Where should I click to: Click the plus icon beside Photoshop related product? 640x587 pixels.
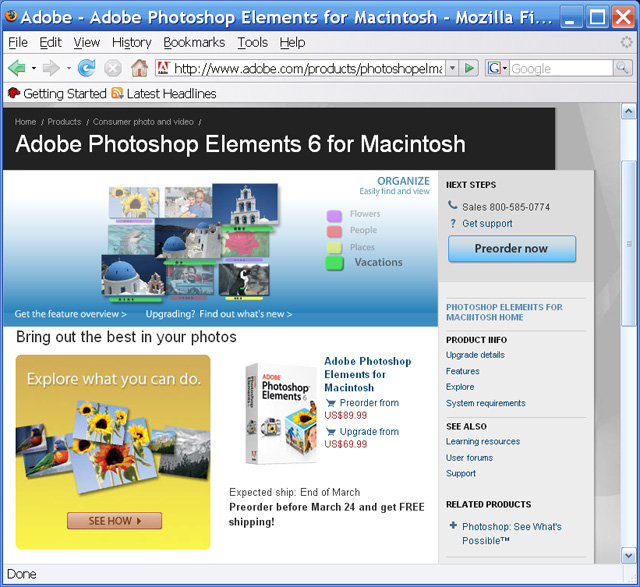(453, 525)
